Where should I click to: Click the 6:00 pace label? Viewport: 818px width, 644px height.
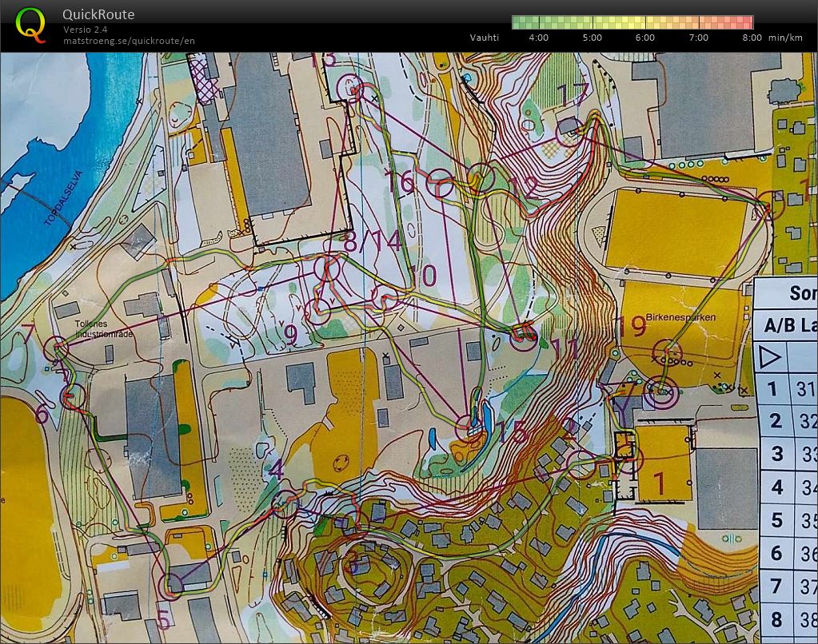click(644, 38)
